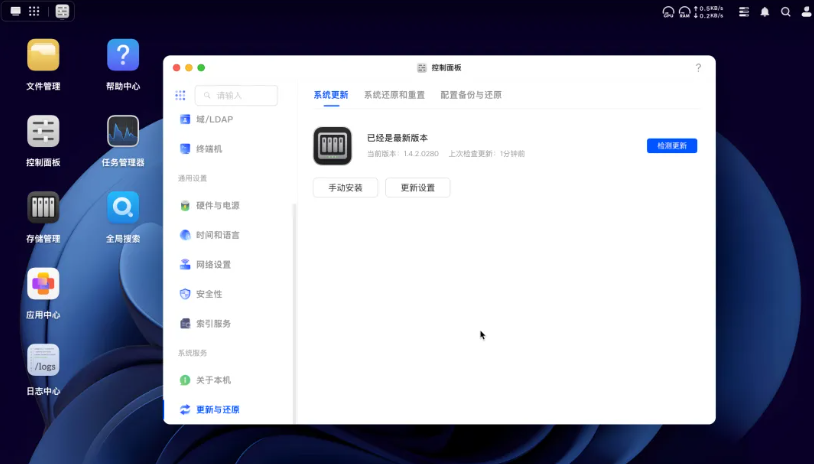The height and width of the screenshot is (464, 814).
Task: Click the search magnifier in top bar
Action: click(x=786, y=11)
